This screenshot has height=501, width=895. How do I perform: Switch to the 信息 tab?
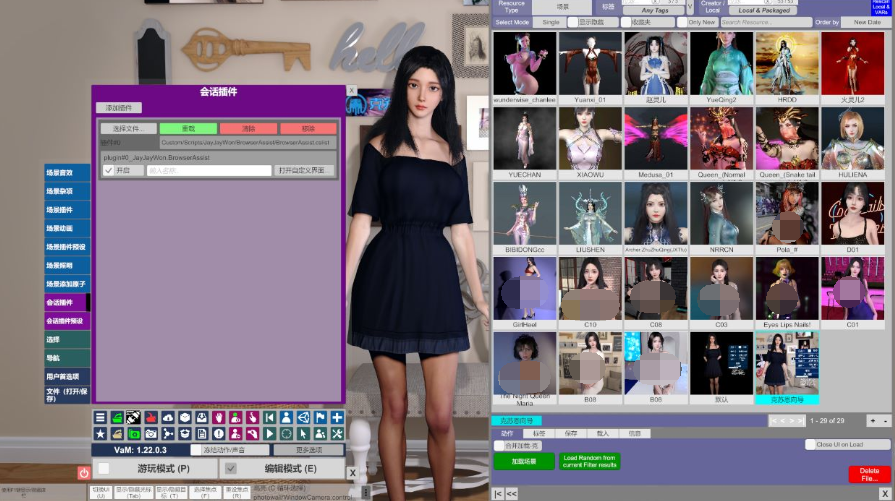click(635, 434)
